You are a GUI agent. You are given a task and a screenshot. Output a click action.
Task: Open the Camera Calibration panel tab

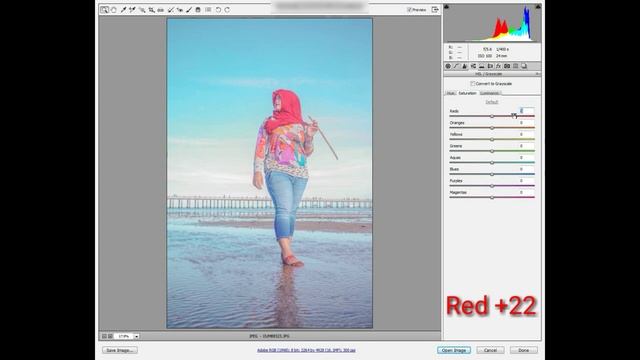pyautogui.click(x=507, y=66)
